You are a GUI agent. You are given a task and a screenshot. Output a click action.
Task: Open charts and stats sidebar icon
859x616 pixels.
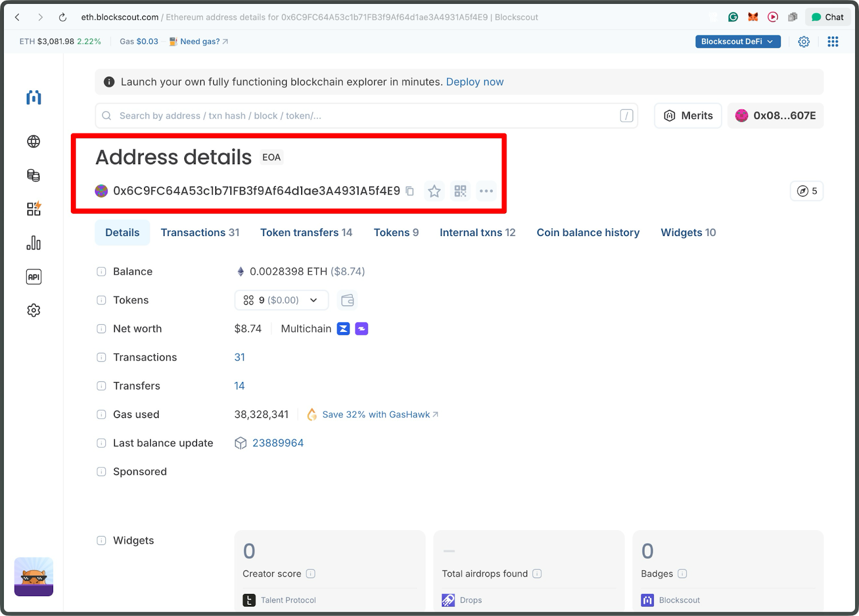point(33,243)
